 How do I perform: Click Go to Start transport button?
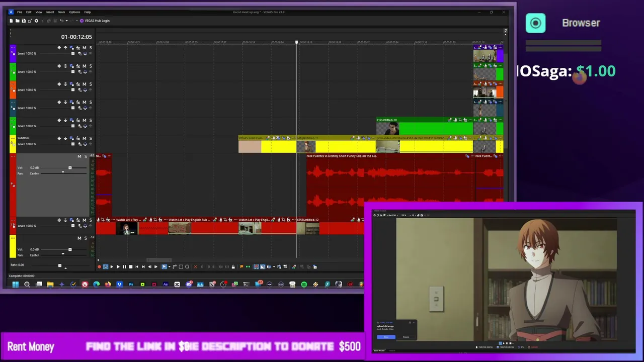tap(137, 266)
